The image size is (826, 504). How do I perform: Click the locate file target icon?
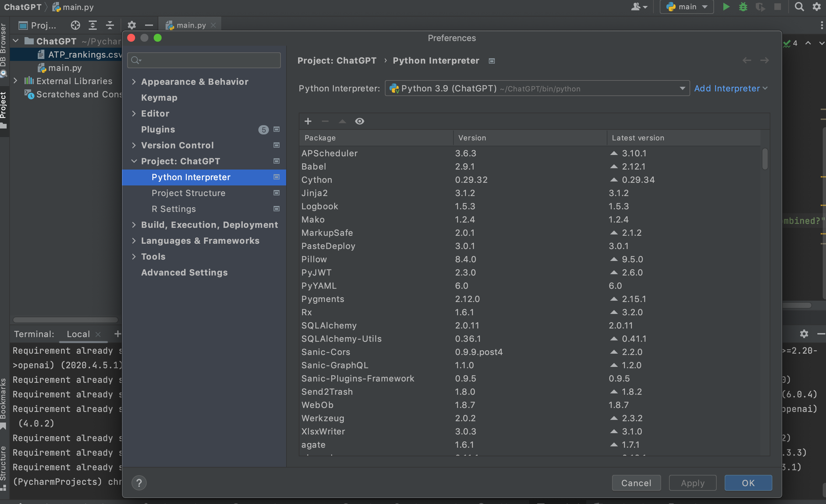(x=76, y=25)
